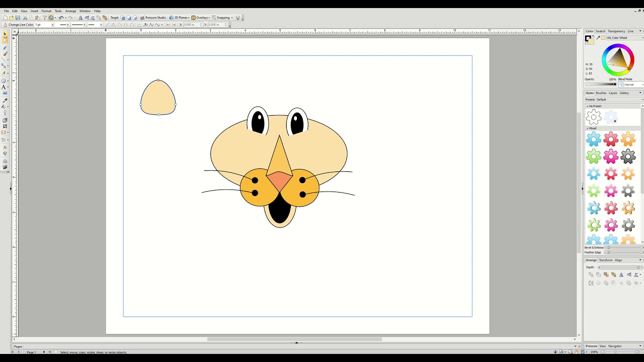The width and height of the screenshot is (644, 362).
Task: Open Pressure Studio
Action: (153, 18)
